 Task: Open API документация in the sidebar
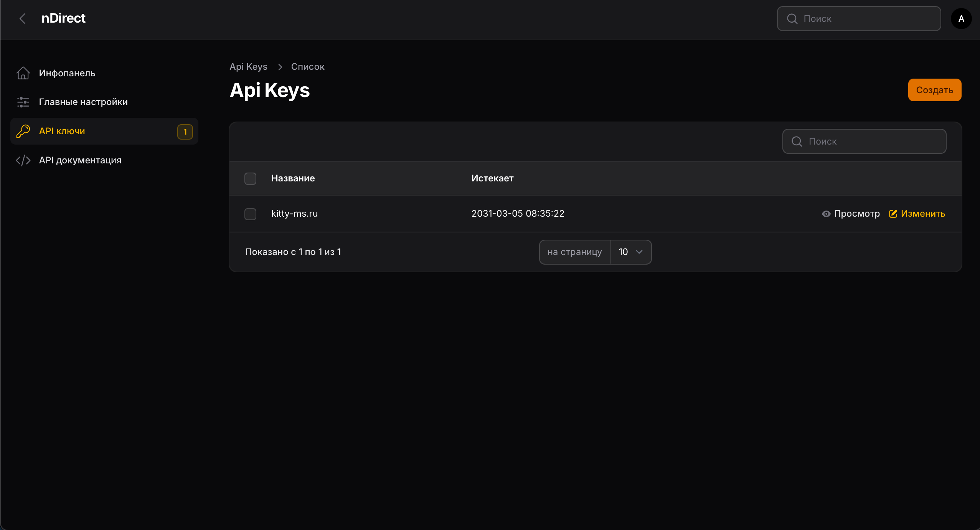pos(80,160)
